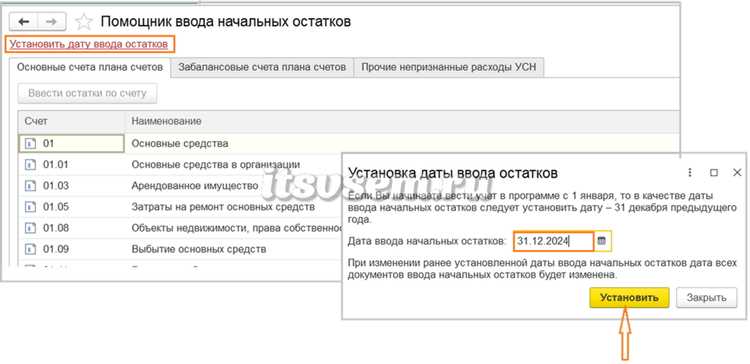This screenshot has height=364, width=750.
Task: Maximize the date setup dialog
Action: coord(714,173)
